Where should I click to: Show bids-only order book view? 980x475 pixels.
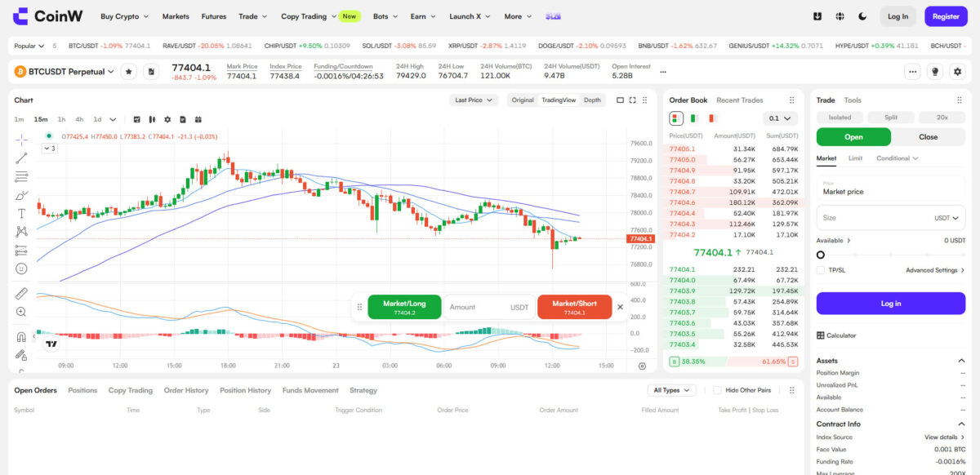click(694, 118)
